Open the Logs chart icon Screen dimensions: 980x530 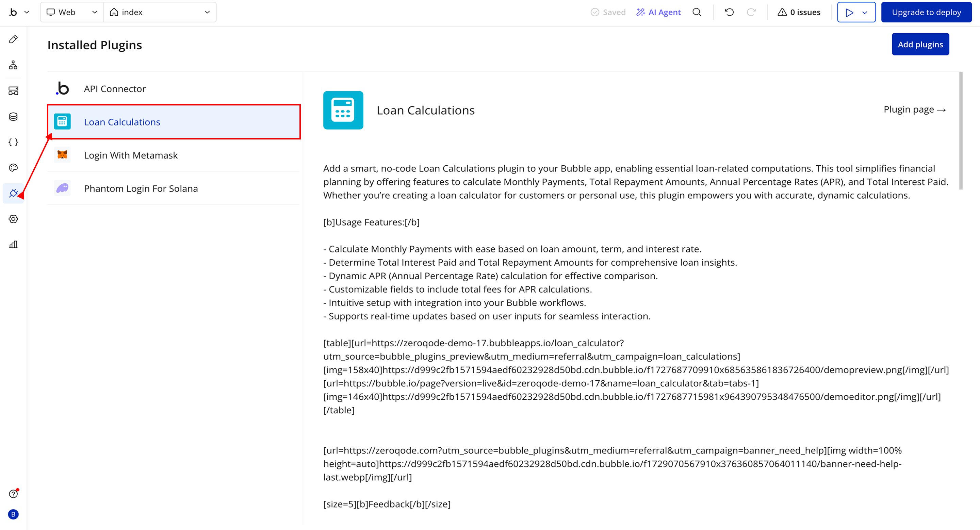(x=13, y=245)
